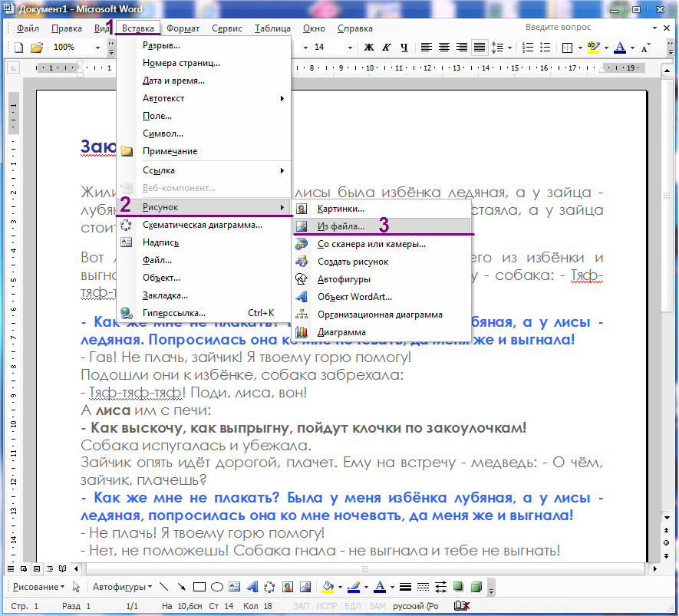The width and height of the screenshot is (679, 616).
Task: Select Из файла... in the submenu
Action: [x=381, y=226]
